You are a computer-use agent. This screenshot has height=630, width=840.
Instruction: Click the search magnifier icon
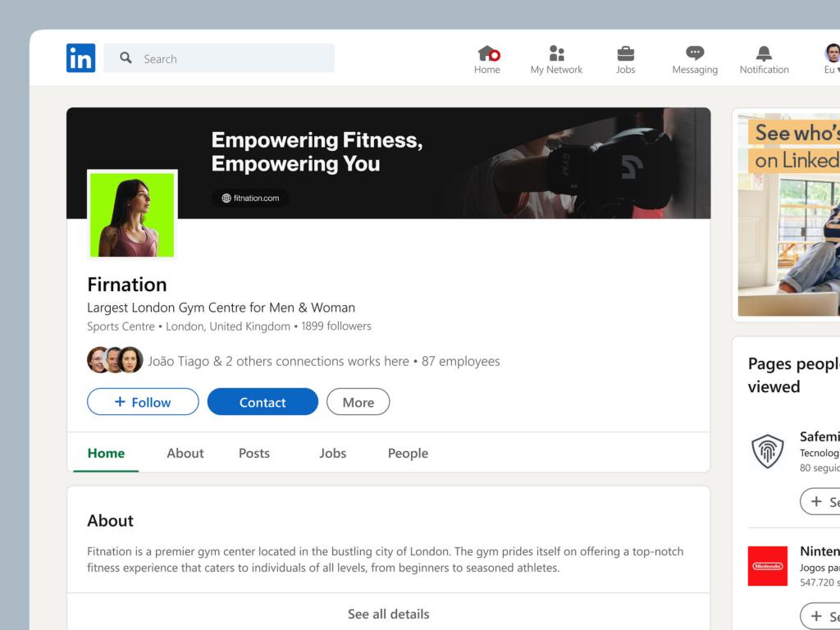coord(126,58)
